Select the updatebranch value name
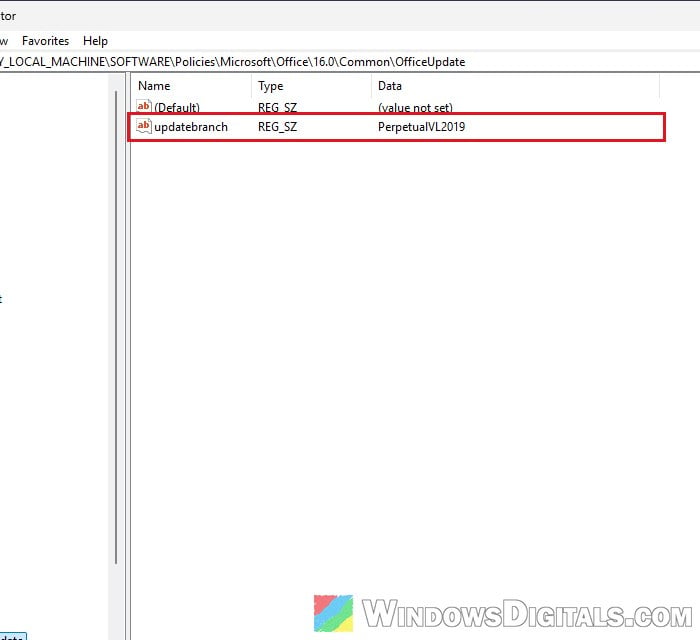Image resolution: width=700 pixels, height=640 pixels. coord(191,127)
